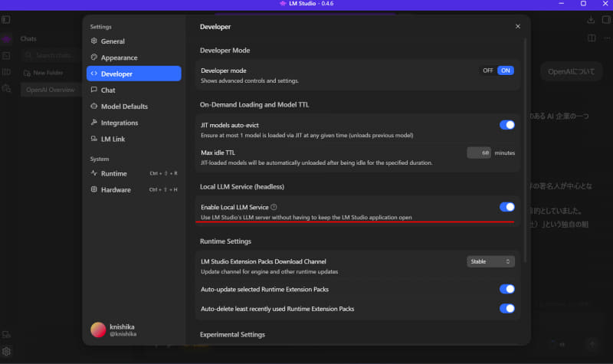Image resolution: width=613 pixels, height=364 pixels.
Task: Turn Developer mode ON
Action: (506, 71)
